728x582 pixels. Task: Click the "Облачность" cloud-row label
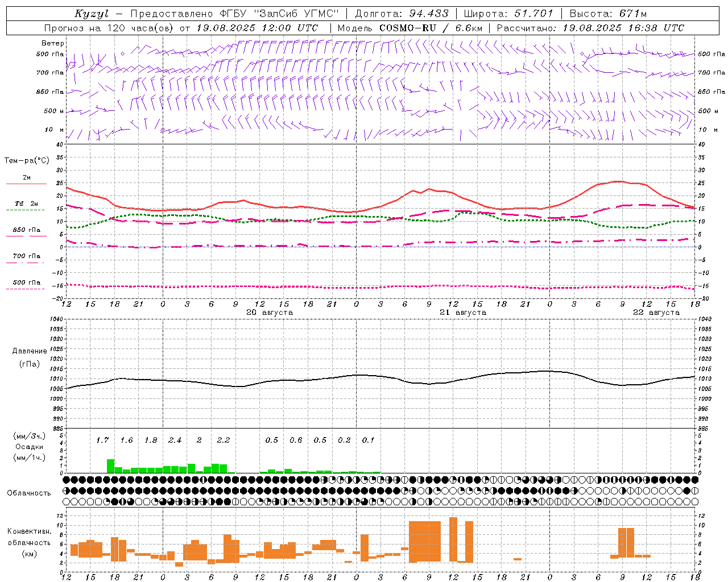pos(29,493)
